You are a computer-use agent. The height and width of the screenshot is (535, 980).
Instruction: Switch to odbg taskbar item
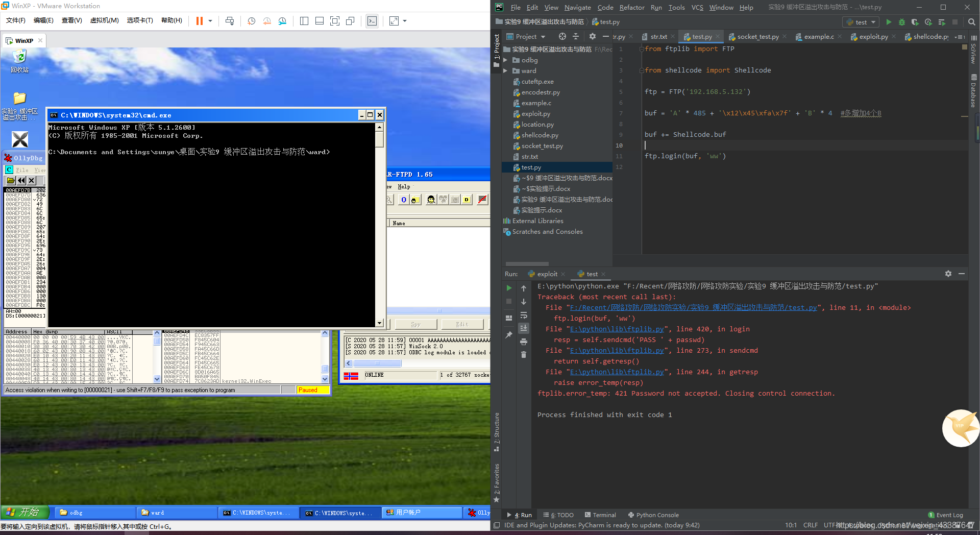(95, 513)
